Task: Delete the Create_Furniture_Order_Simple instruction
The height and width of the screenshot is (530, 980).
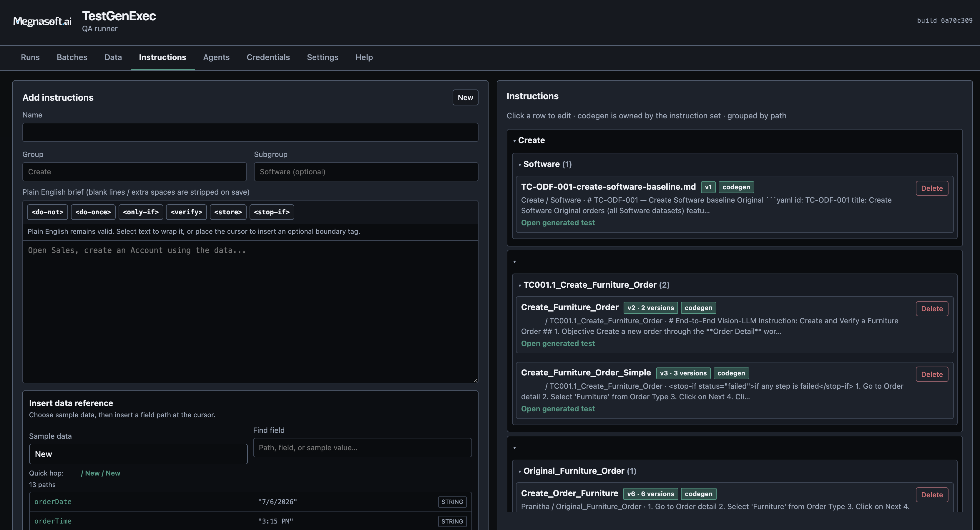Action: [932, 374]
